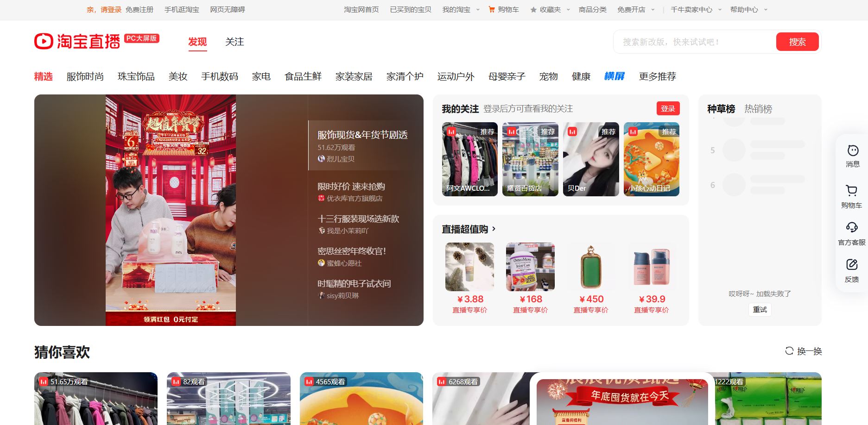868x425 pixels.
Task: Toggle 横屏 landscape mode
Action: coord(615,76)
